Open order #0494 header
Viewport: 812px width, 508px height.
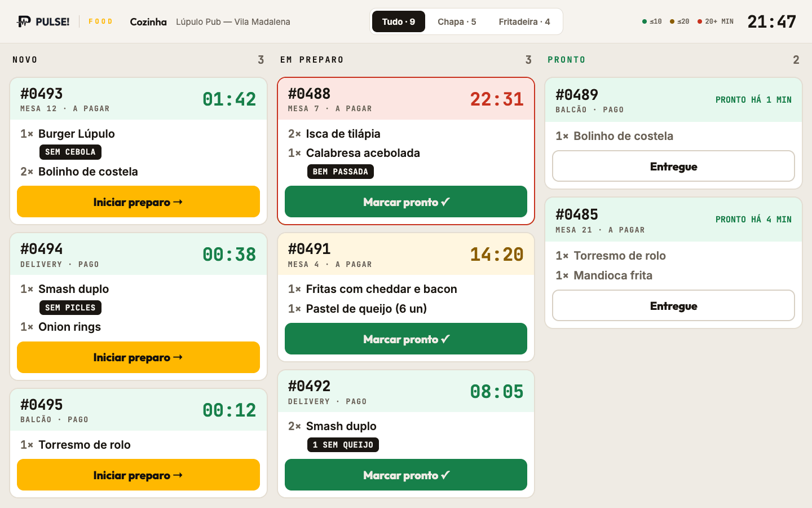click(138, 254)
